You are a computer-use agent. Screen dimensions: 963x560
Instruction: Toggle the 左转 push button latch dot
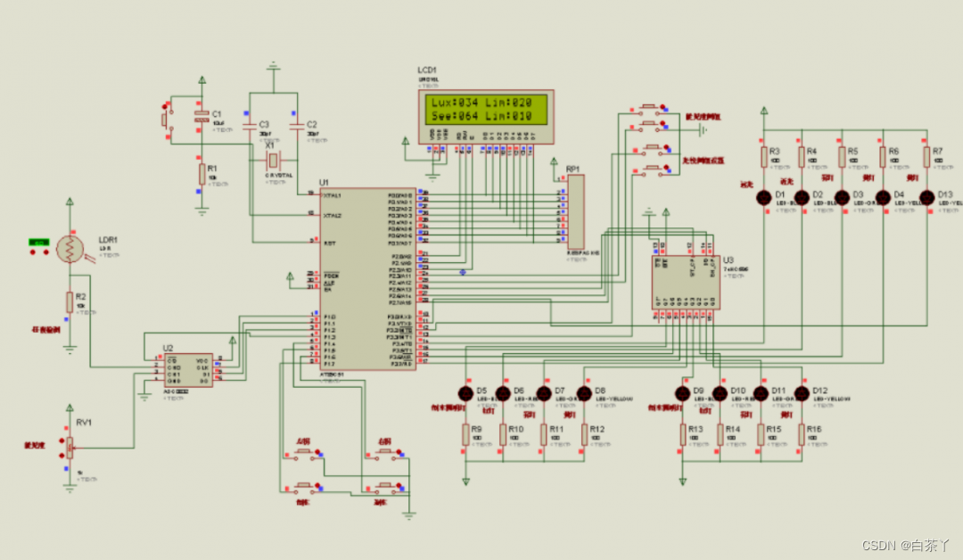click(317, 452)
